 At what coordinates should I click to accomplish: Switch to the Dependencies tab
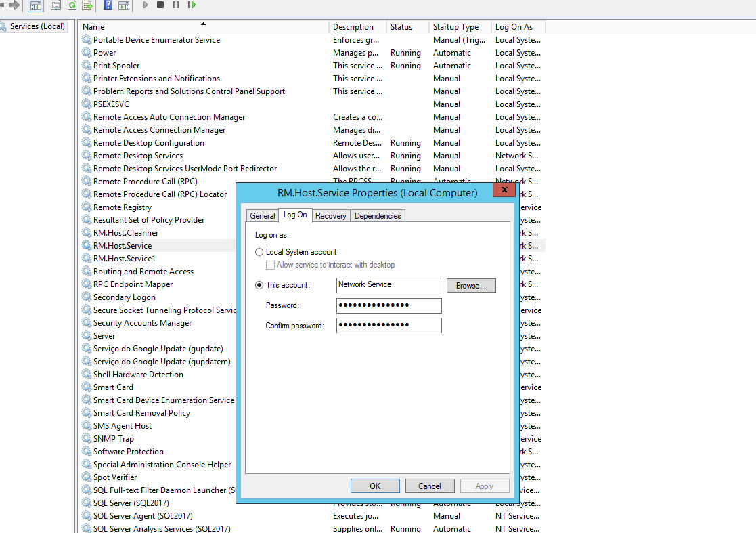coord(378,215)
